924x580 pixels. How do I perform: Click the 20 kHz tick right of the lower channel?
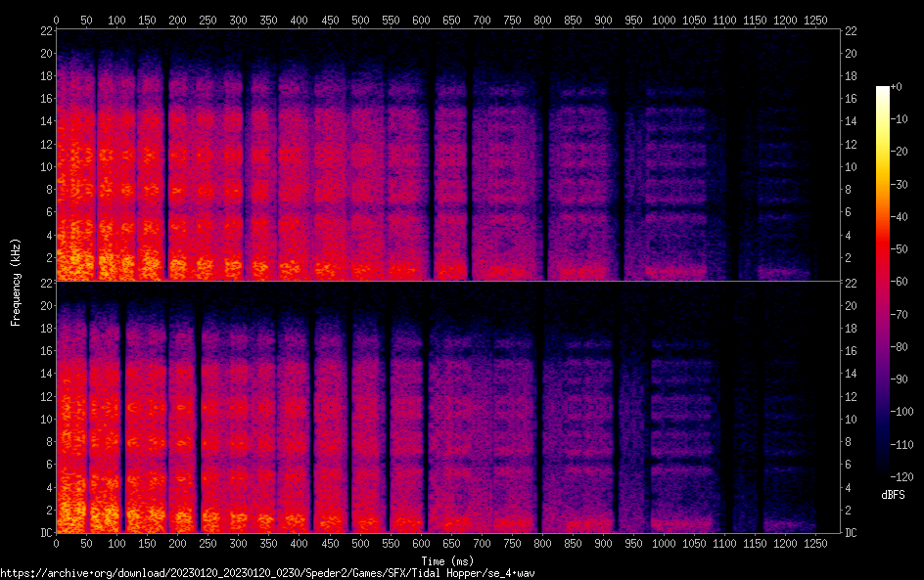pos(852,305)
